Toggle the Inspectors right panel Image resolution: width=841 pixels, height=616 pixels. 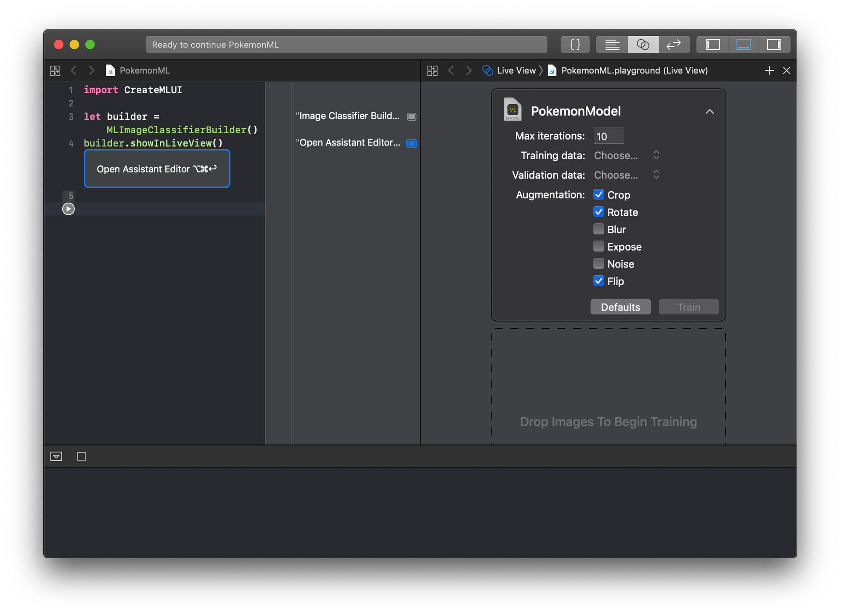tap(774, 45)
